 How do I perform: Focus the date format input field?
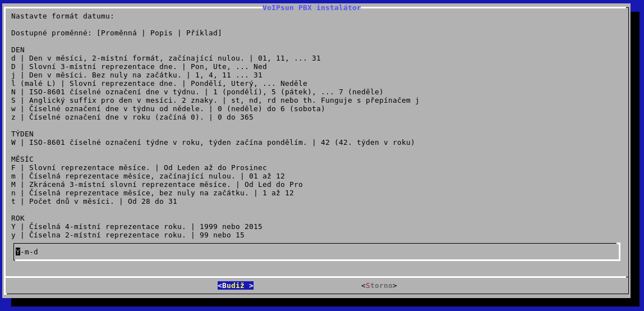(316, 252)
